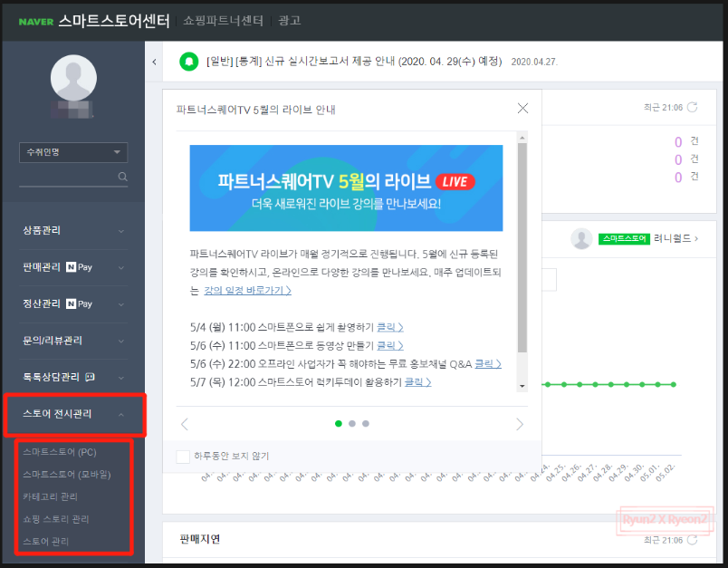Image resolution: width=728 pixels, height=568 pixels.
Task: Select the second pagination dot
Action: [x=352, y=424]
